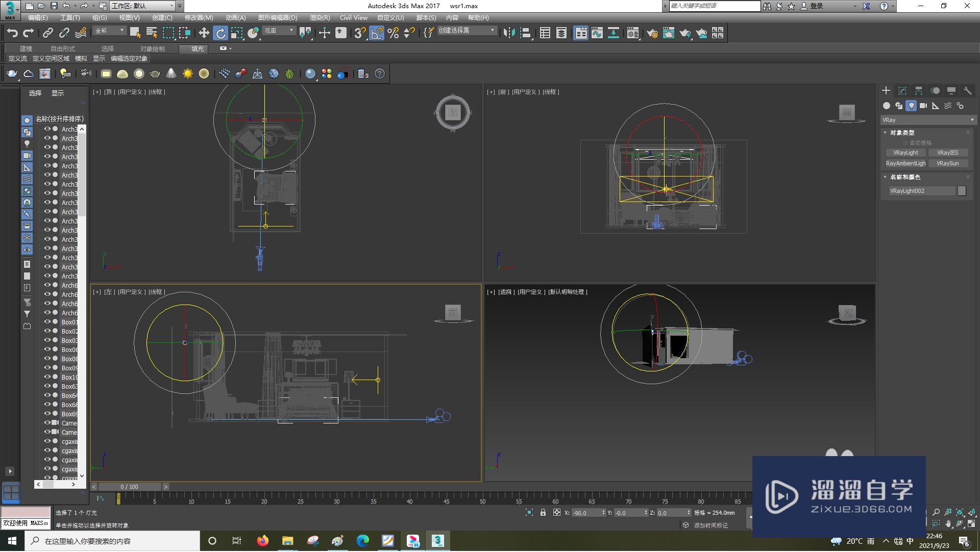Toggle visibility eye of Box03 row
This screenshot has width=980, height=552.
(47, 340)
